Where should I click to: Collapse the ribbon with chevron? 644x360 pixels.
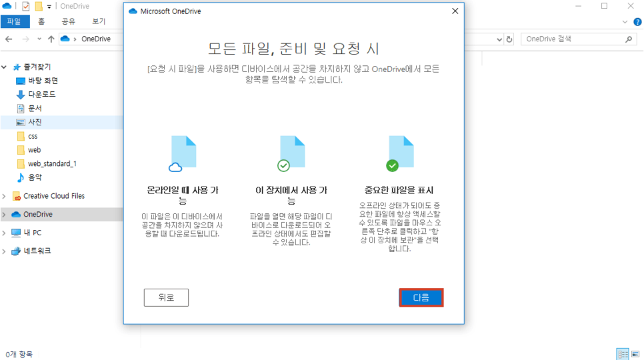[x=625, y=22]
